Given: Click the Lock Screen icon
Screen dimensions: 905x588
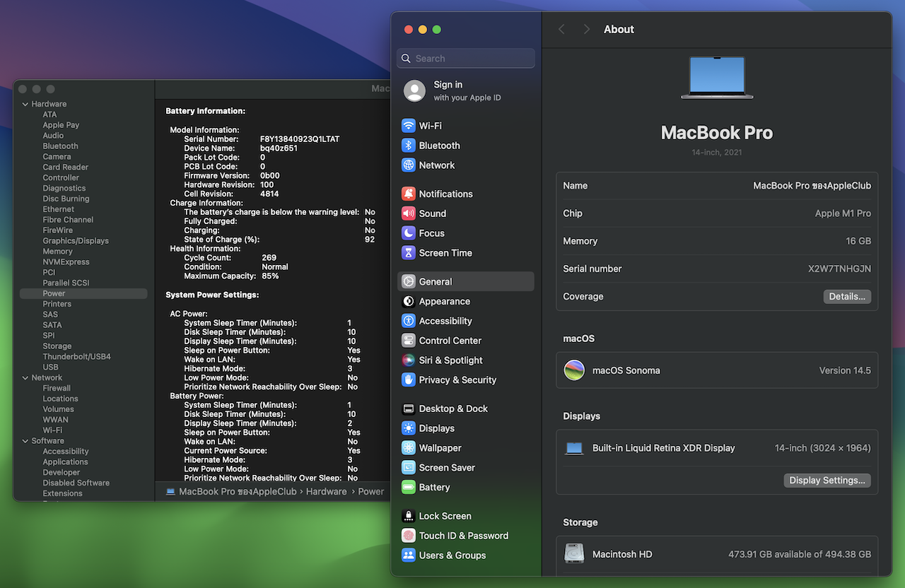Looking at the screenshot, I should click(x=409, y=516).
